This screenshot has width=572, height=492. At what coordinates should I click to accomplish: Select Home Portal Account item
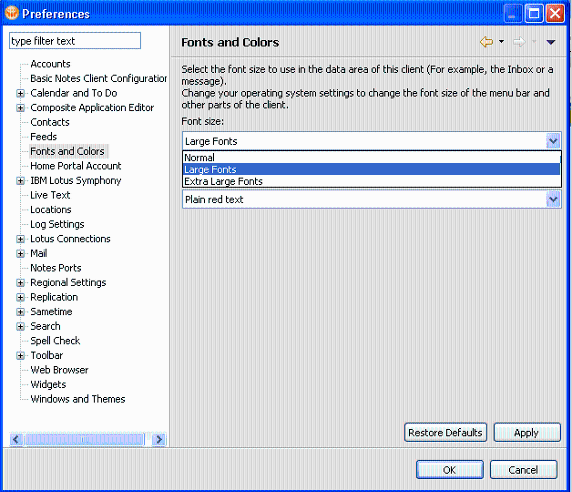click(x=76, y=166)
